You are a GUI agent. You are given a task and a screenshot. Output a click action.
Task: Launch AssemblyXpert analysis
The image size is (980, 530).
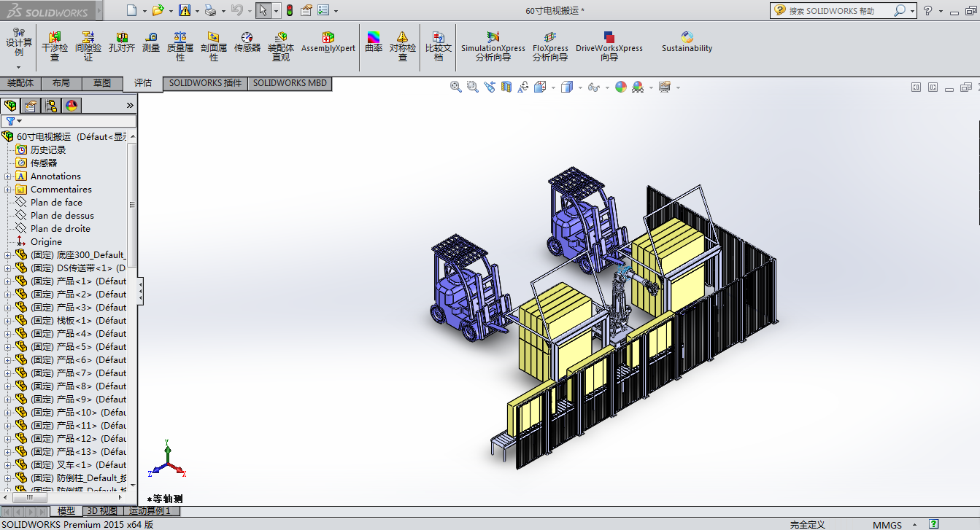coord(328,42)
